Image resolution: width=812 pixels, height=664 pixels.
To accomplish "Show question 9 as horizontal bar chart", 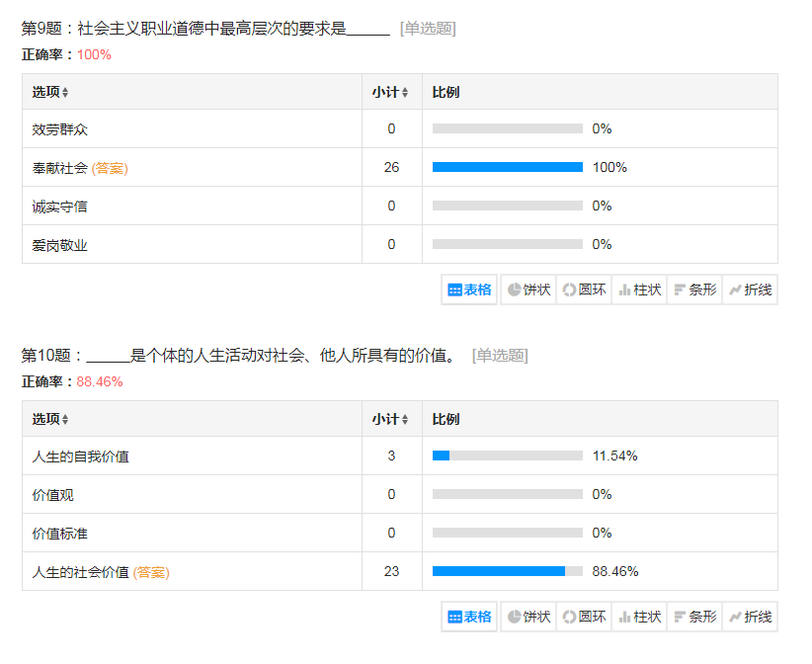I will pyautogui.click(x=694, y=290).
